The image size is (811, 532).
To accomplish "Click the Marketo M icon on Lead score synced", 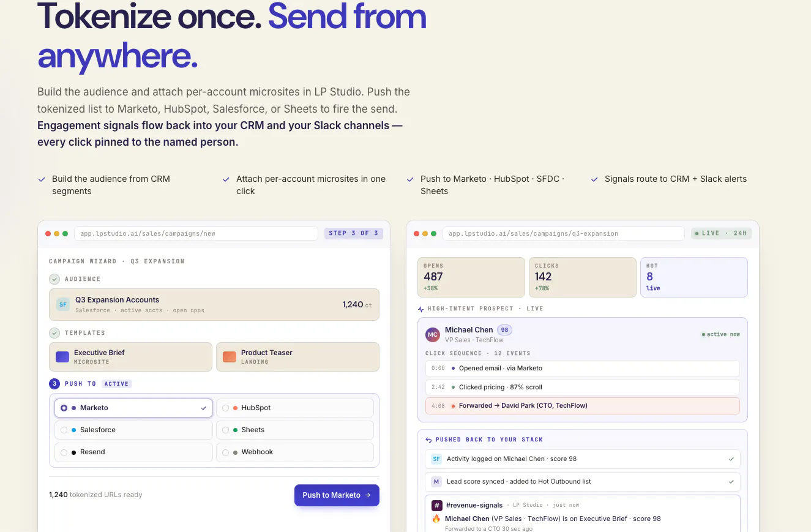I will pyautogui.click(x=436, y=481).
